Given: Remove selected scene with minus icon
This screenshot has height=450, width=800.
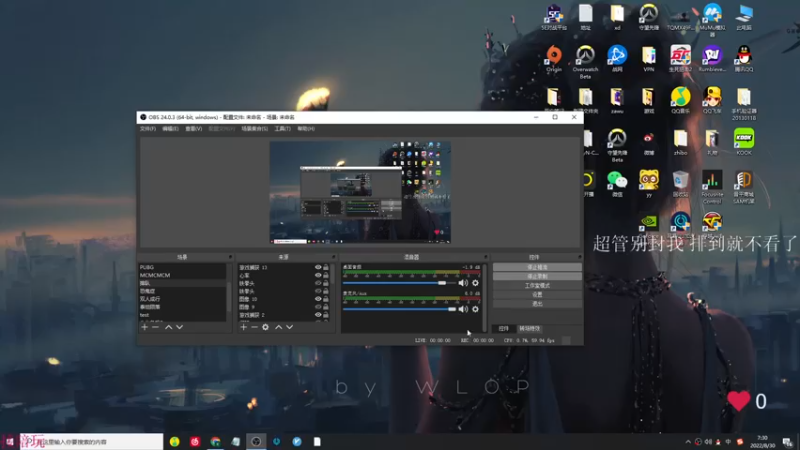Looking at the screenshot, I should pos(156,327).
